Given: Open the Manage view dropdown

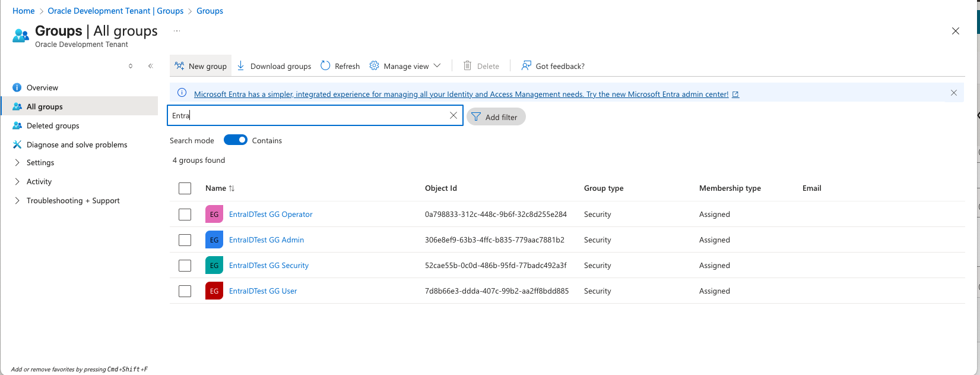Looking at the screenshot, I should 405,66.
